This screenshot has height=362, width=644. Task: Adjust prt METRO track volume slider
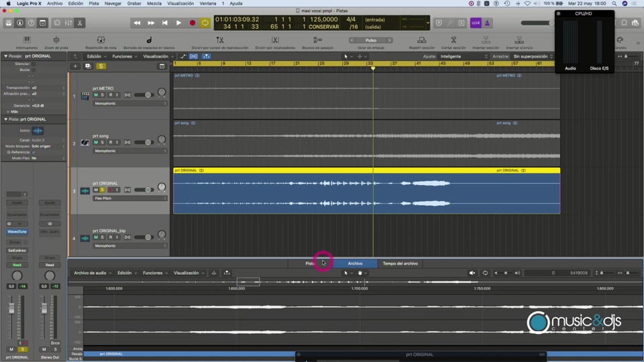point(144,95)
